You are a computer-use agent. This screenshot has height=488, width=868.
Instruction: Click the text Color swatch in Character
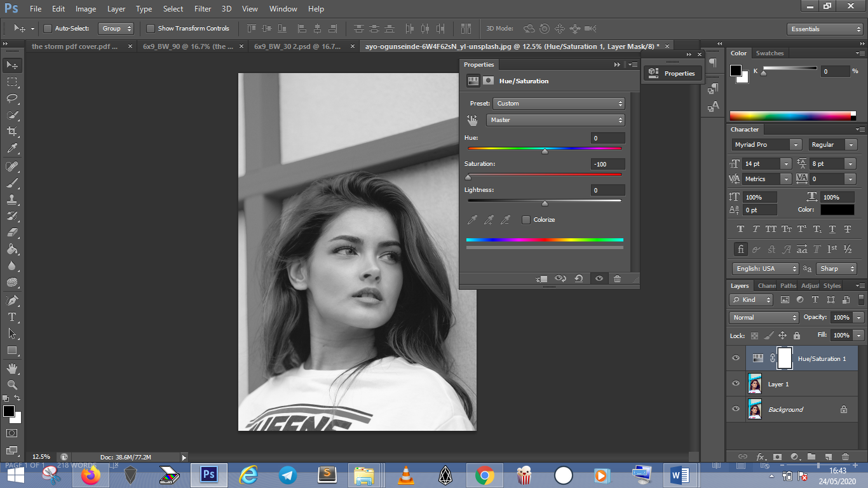point(837,210)
